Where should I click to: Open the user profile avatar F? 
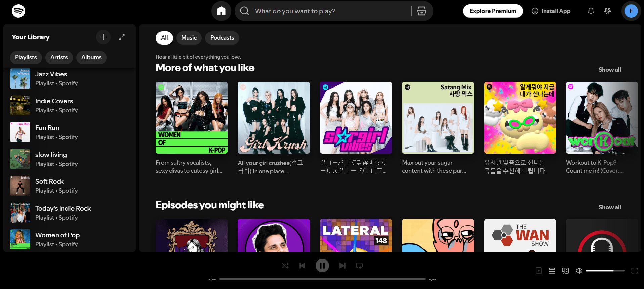pyautogui.click(x=631, y=11)
